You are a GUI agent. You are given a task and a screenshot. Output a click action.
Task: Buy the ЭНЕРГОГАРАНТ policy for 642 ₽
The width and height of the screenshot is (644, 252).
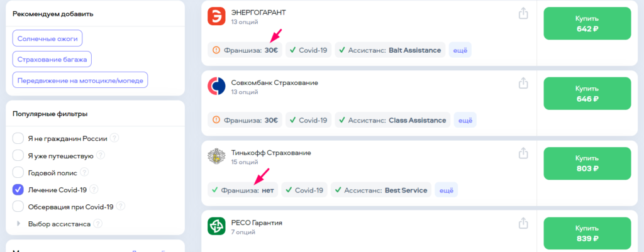(587, 23)
